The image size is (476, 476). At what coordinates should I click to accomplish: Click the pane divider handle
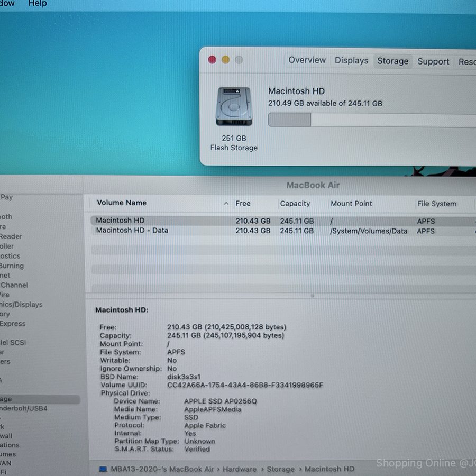click(313, 295)
